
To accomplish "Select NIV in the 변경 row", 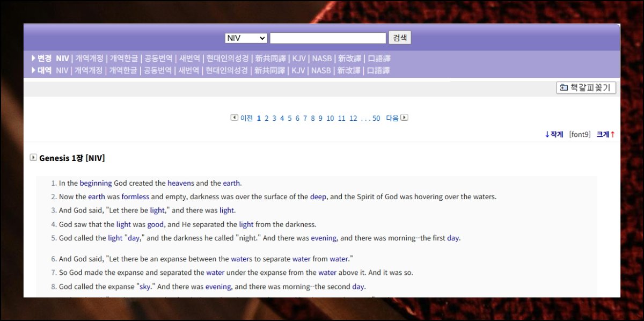I will (x=63, y=59).
